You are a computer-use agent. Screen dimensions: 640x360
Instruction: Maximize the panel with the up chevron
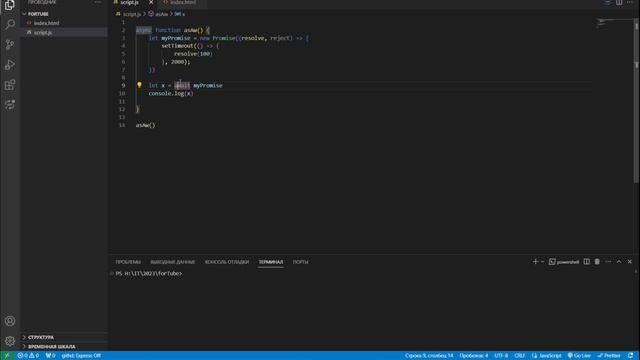click(x=619, y=262)
